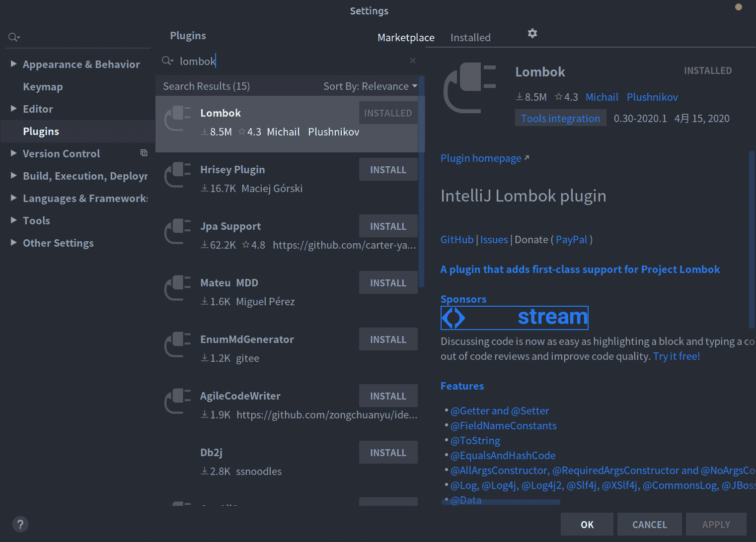Viewport: 756px width, 542px height.
Task: Open the Sort By Relevance dropdown
Action: click(370, 86)
